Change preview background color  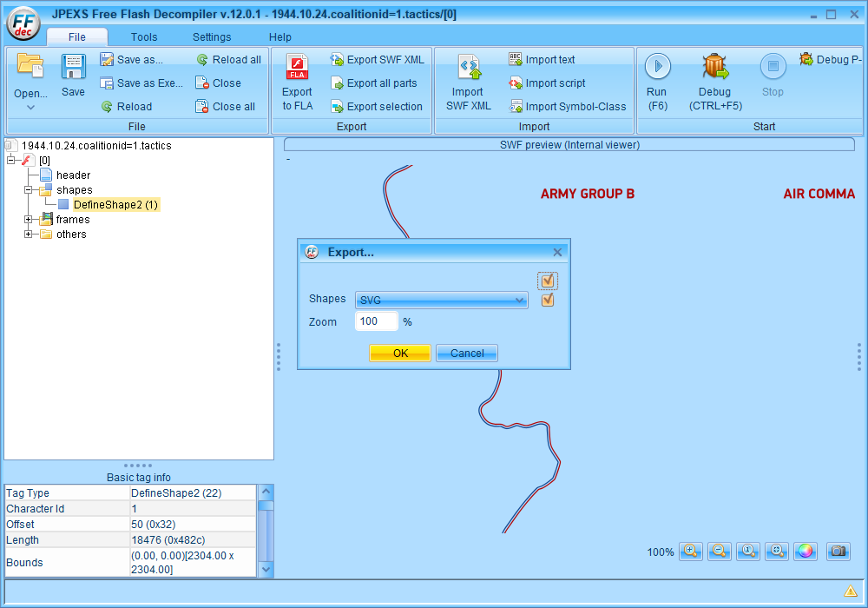tap(806, 551)
